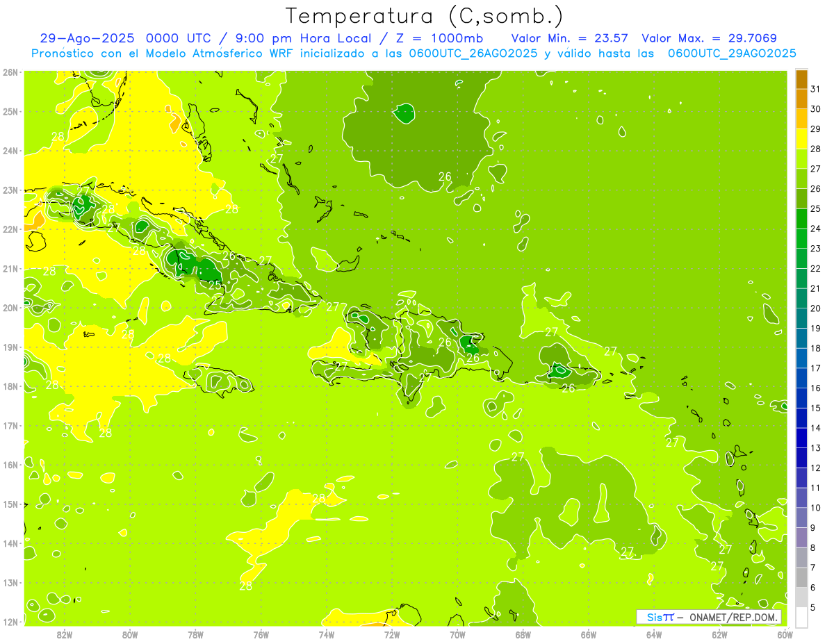Click the "74W" longitude label
This screenshot has width=834, height=644.
pyautogui.click(x=327, y=634)
